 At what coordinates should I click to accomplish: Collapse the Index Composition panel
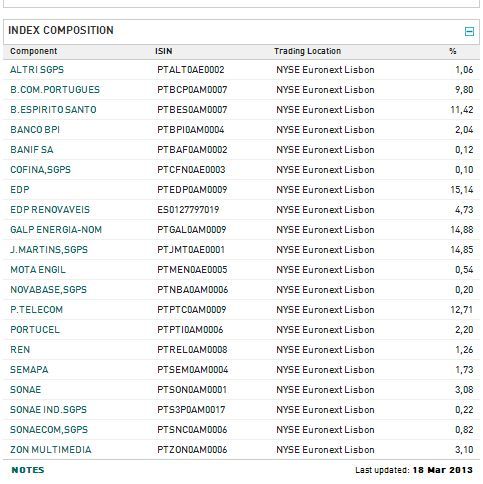(x=469, y=32)
